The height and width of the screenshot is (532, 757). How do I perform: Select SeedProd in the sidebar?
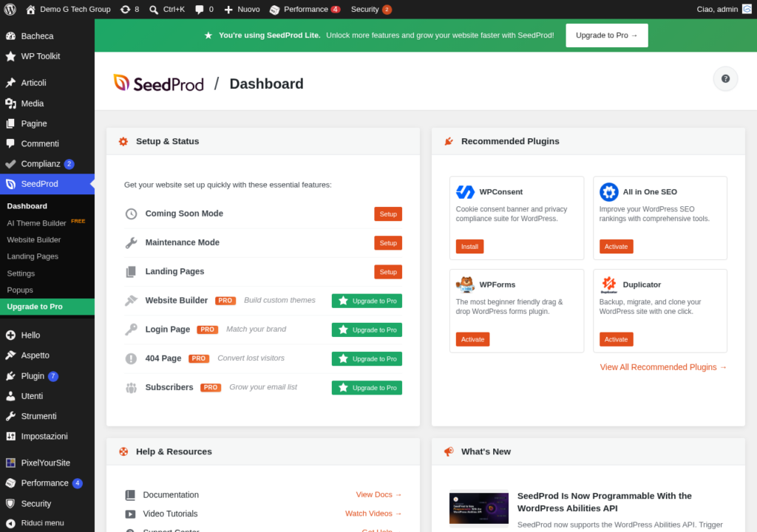click(47, 184)
